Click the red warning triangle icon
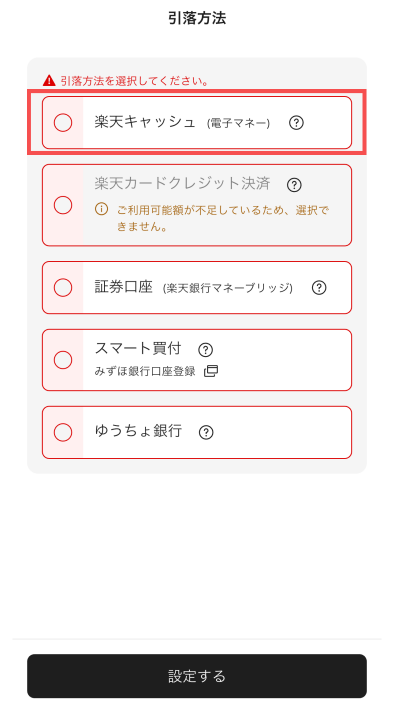Image resolution: width=395 pixels, height=706 pixels. (49, 81)
